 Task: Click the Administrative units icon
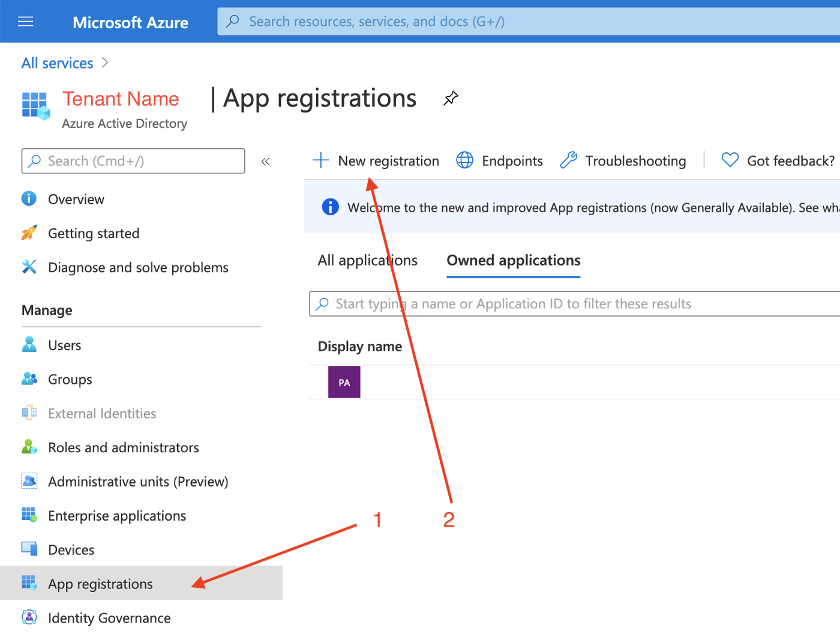click(x=29, y=481)
